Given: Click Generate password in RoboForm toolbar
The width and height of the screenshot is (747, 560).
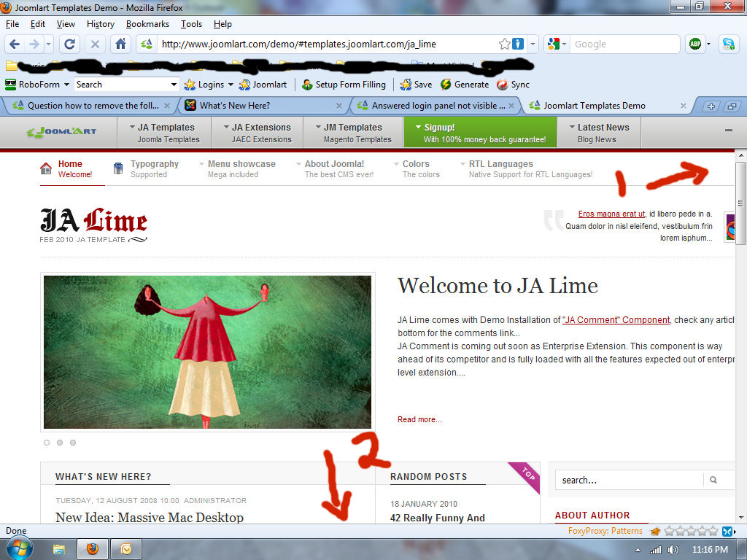Looking at the screenshot, I should click(465, 85).
